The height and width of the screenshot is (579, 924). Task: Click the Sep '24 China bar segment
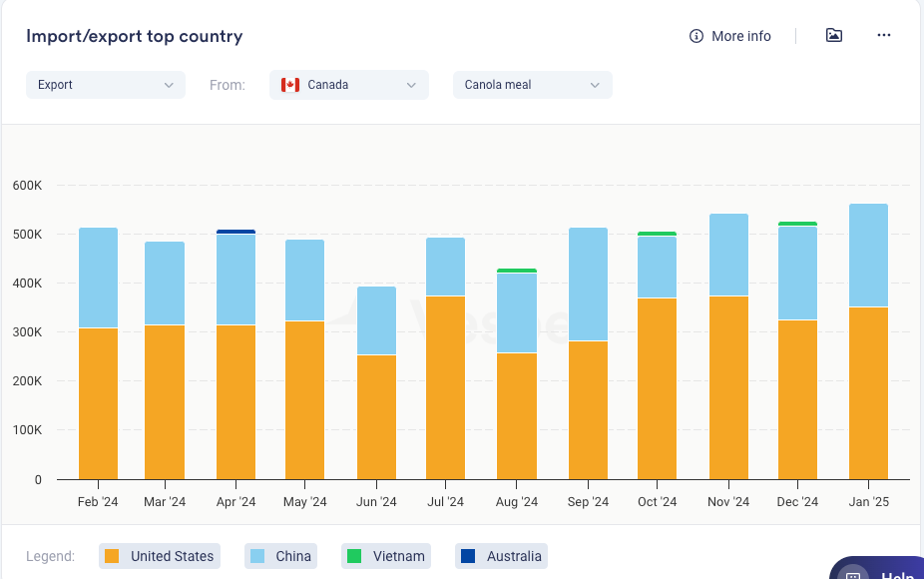point(588,285)
